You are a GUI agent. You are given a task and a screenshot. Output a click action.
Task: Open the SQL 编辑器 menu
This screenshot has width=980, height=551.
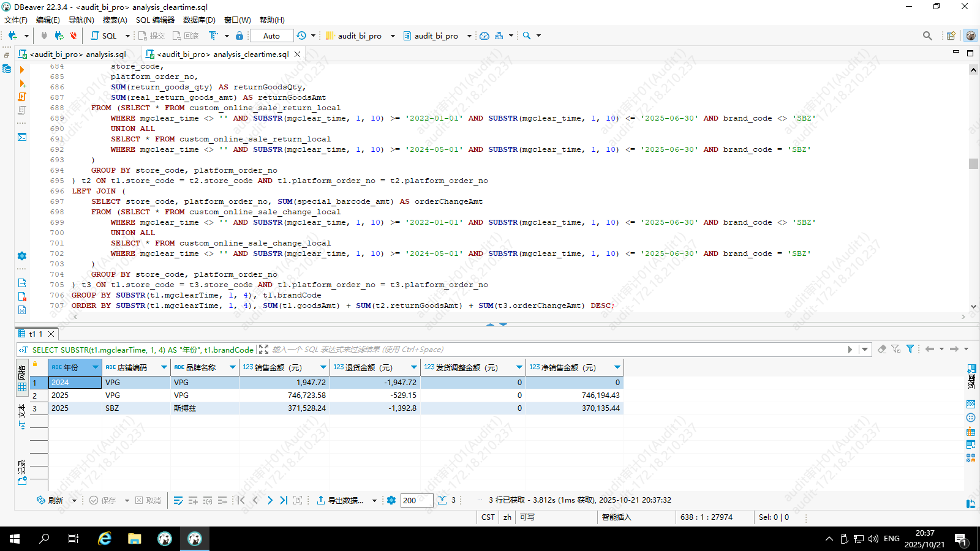pyautogui.click(x=155, y=20)
